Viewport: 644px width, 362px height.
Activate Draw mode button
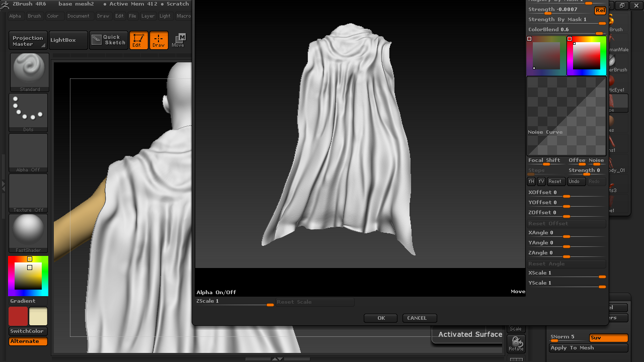pos(158,40)
